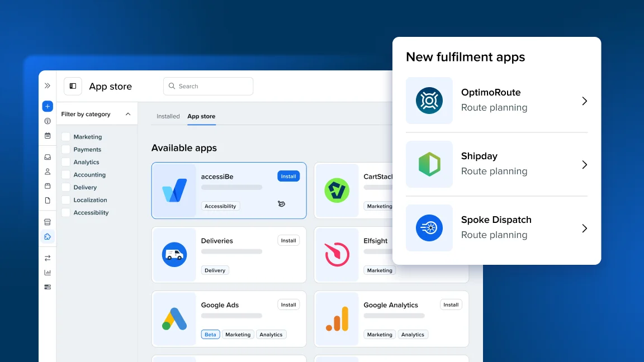This screenshot has width=644, height=362.
Task: Click the Marketing tag on Google Analytics card
Action: pyautogui.click(x=380, y=335)
